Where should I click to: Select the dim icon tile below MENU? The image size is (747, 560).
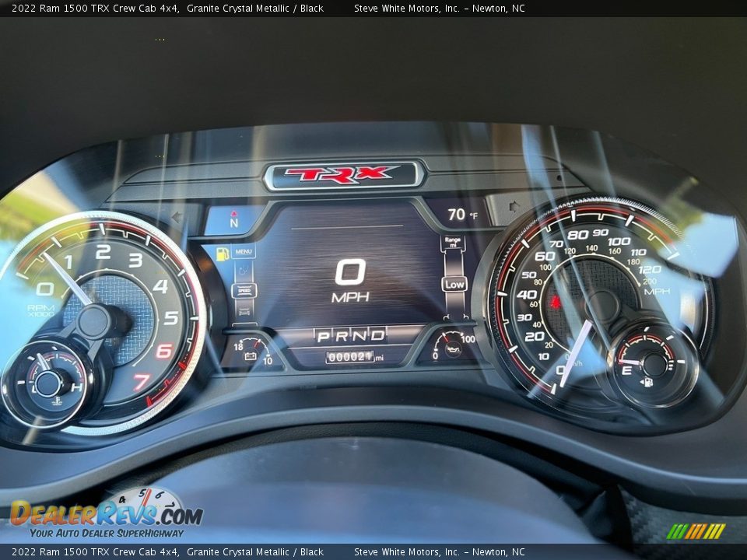point(244,271)
